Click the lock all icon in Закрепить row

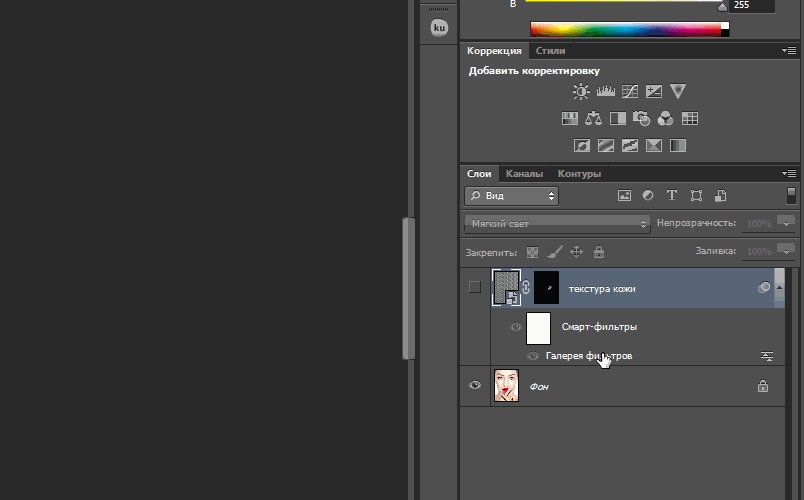[x=599, y=252]
